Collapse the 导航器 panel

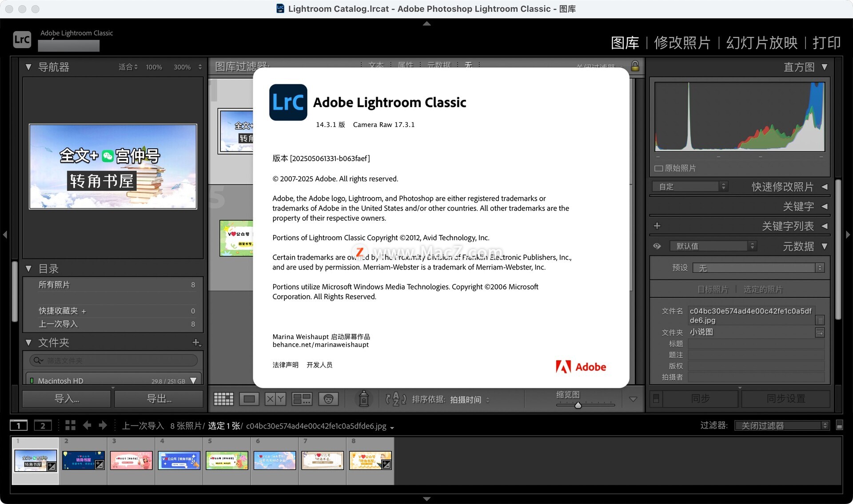tap(28, 67)
